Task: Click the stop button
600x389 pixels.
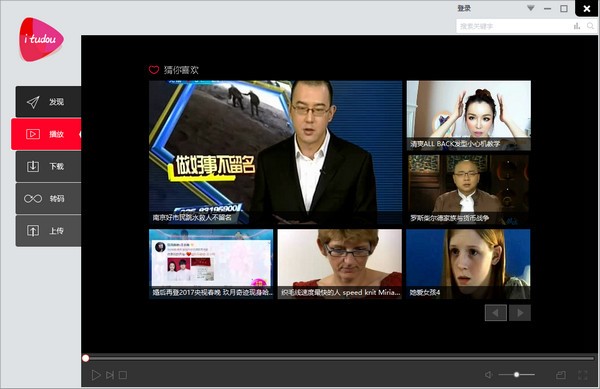Action: coord(123,375)
